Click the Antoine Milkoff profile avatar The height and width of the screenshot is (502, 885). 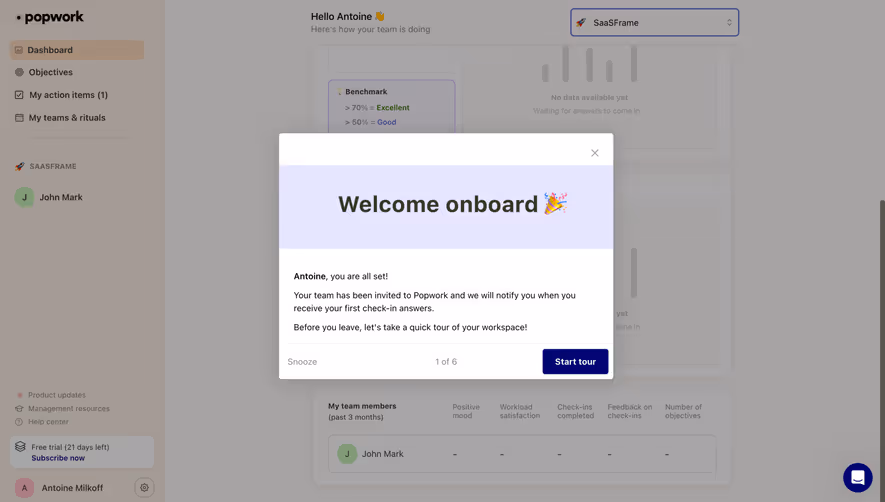[x=24, y=488]
